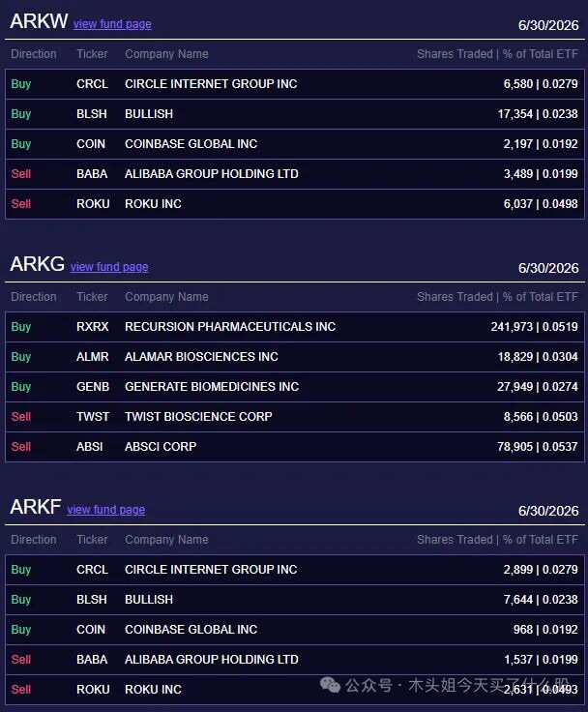Select the ABSI Absci Corp row

(x=295, y=447)
